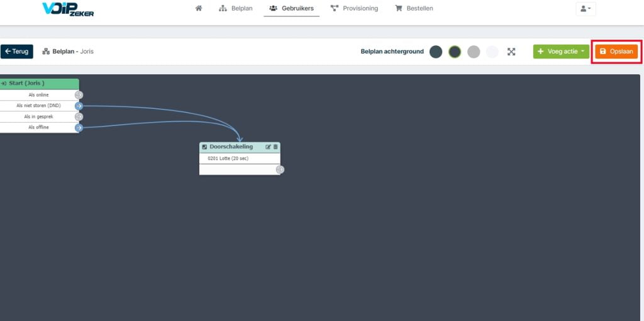Open the Gebruikers menu item

[292, 8]
